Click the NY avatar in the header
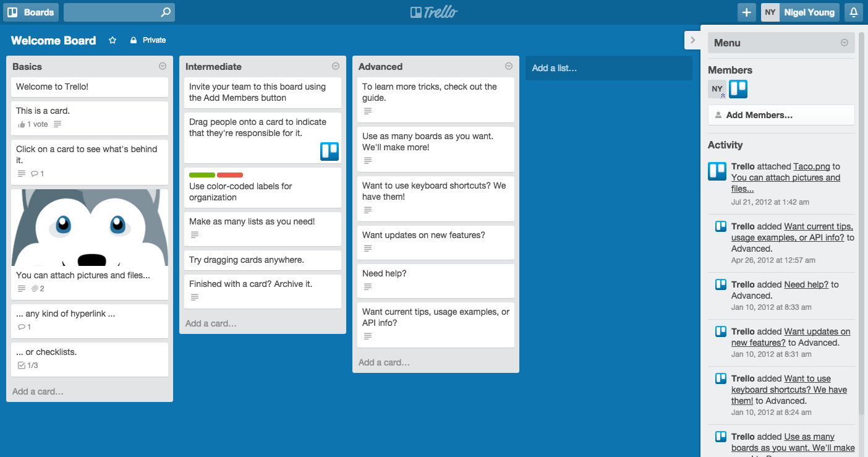The width and height of the screenshot is (868, 457). coord(770,12)
